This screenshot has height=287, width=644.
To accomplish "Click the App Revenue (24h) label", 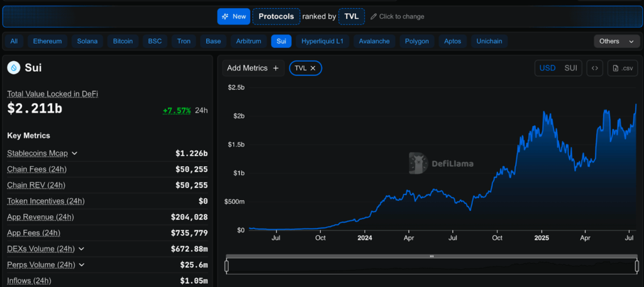I will 40,217.
